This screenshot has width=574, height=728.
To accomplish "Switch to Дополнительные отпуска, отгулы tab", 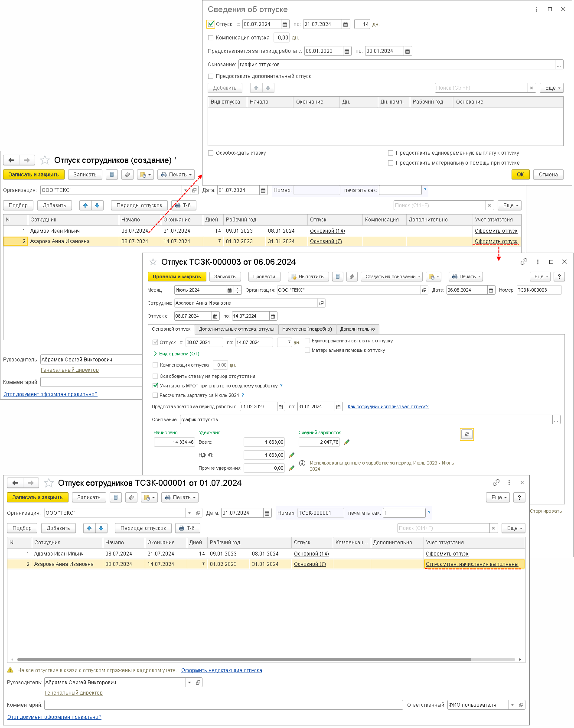I will [236, 329].
